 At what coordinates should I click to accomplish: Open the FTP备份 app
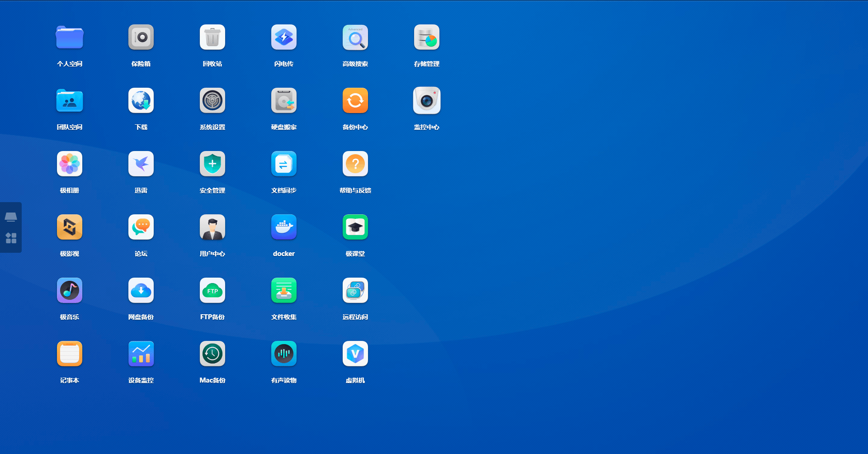212,290
